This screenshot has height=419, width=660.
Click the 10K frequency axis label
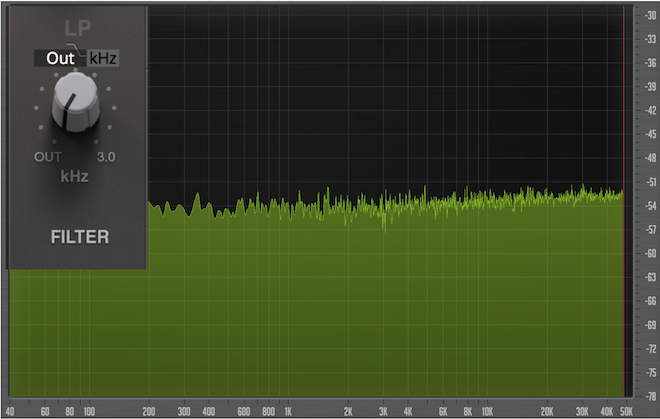click(487, 411)
